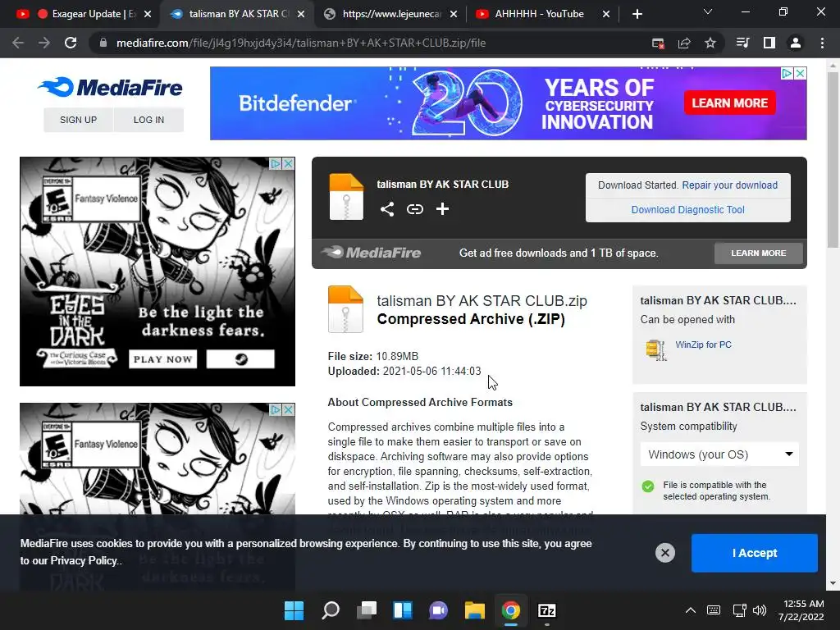Accept cookies with I Accept button
Viewport: 840px width, 630px height.
[x=755, y=553]
